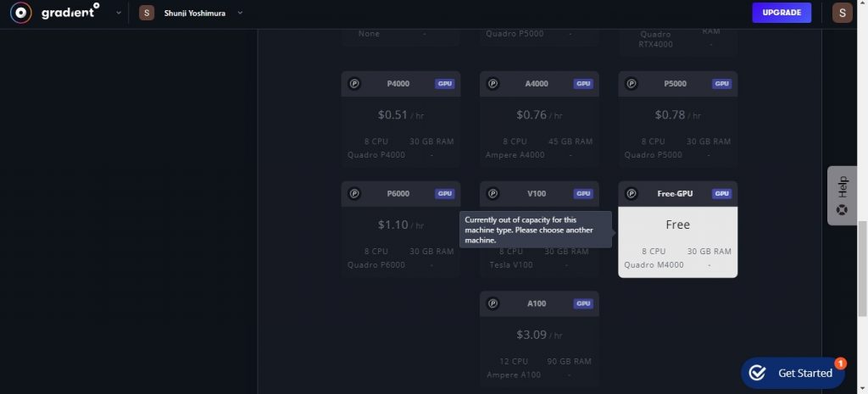Viewport: 868px width, 394px height.
Task: Click the GPU badge on Free-GPU card
Action: 721,194
